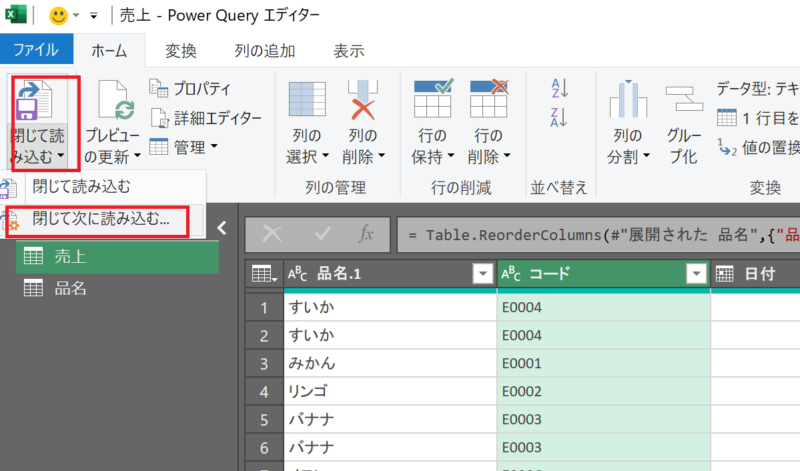Select the 品名 query in the list
The width and height of the screenshot is (800, 471).
70,288
